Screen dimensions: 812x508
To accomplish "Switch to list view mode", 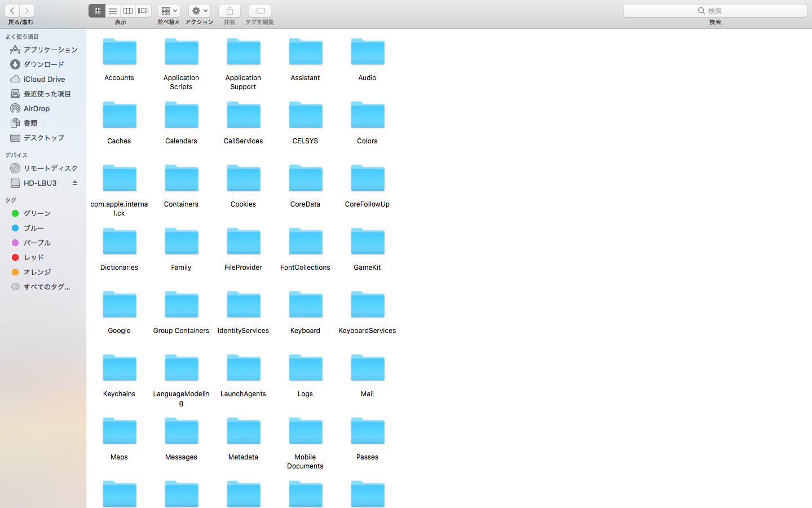I will point(113,11).
